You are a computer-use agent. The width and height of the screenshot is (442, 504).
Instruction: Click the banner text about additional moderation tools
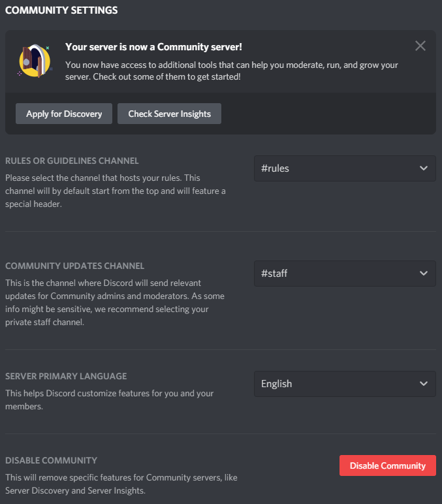pyautogui.click(x=232, y=71)
